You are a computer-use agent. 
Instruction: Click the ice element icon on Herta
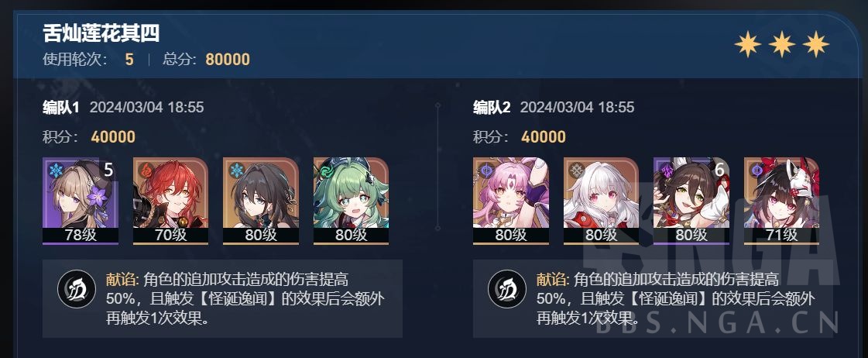tap(57, 170)
